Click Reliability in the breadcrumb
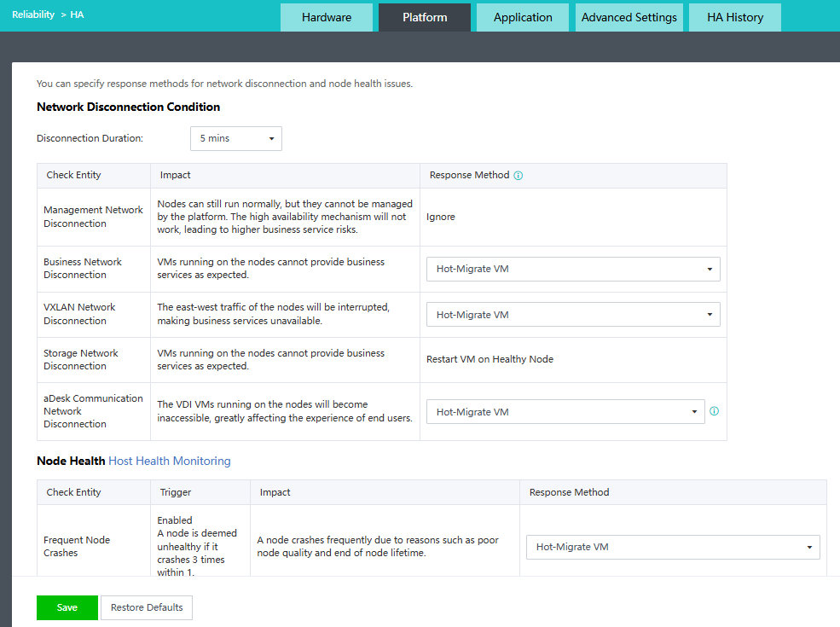This screenshot has height=627, width=840. (x=32, y=15)
